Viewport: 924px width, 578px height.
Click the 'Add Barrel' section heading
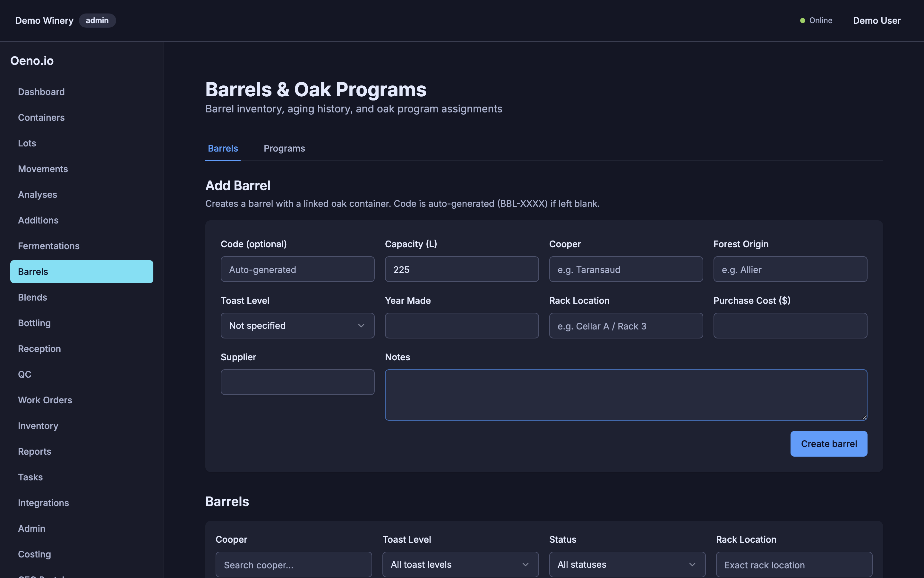point(238,185)
